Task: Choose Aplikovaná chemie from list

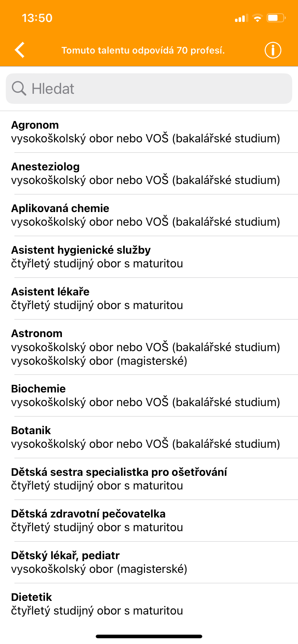Action: pyautogui.click(x=149, y=215)
